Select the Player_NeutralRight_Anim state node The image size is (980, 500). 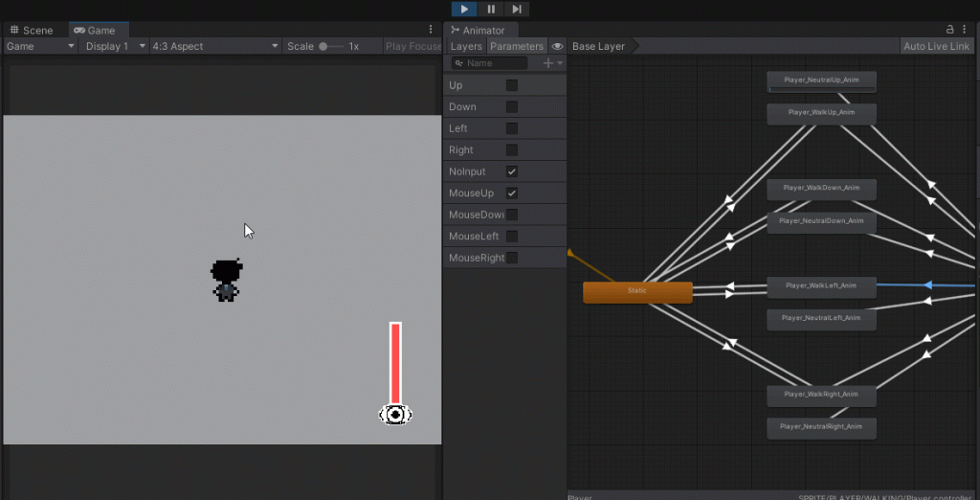(x=821, y=428)
